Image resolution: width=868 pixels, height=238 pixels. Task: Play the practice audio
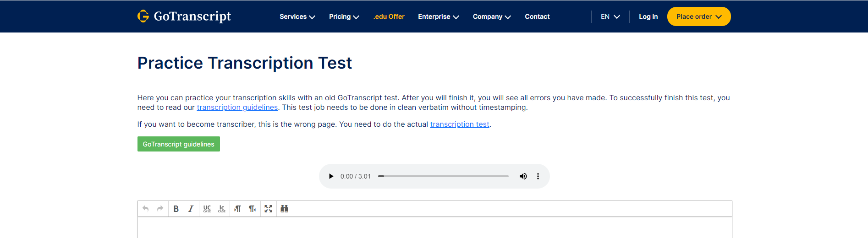point(331,176)
